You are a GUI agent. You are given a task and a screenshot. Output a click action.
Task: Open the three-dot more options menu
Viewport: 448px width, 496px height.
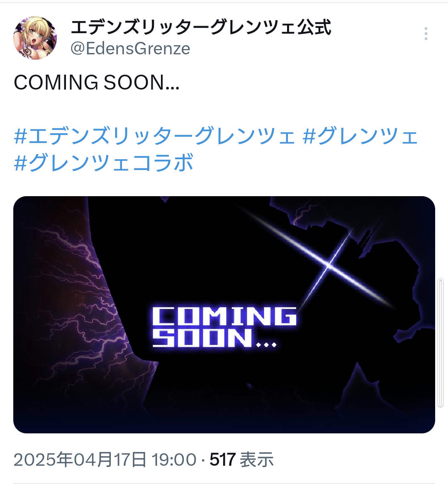coord(426,34)
